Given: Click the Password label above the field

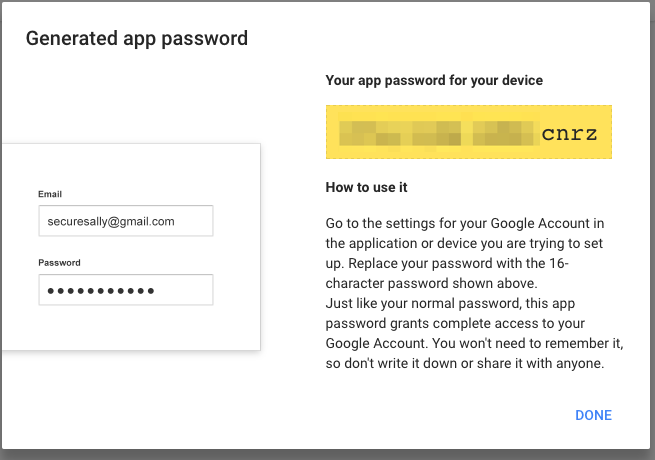Looking at the screenshot, I should click(x=59, y=263).
